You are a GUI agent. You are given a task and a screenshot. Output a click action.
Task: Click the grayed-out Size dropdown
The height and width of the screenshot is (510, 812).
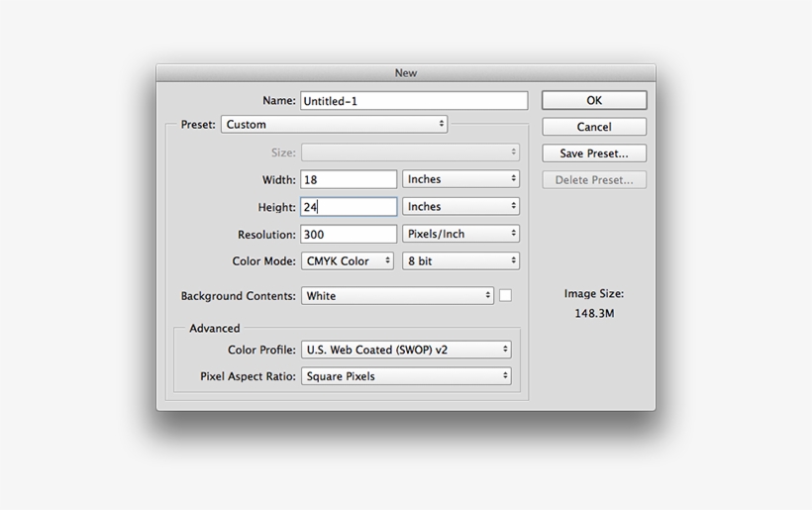click(410, 153)
